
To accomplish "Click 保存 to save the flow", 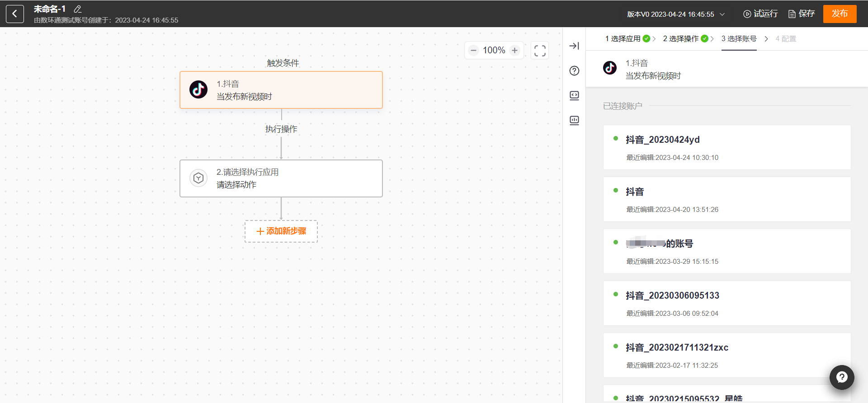I will [x=802, y=14].
